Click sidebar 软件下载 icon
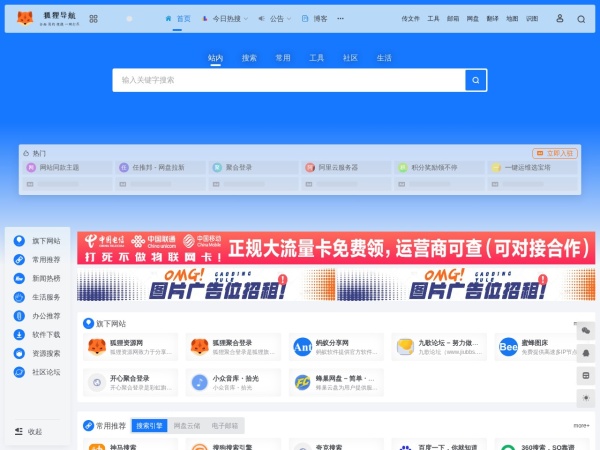 coord(19,334)
